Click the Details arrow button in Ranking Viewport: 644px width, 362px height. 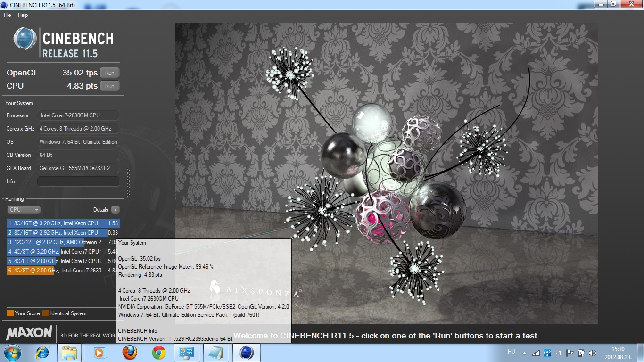pos(115,210)
